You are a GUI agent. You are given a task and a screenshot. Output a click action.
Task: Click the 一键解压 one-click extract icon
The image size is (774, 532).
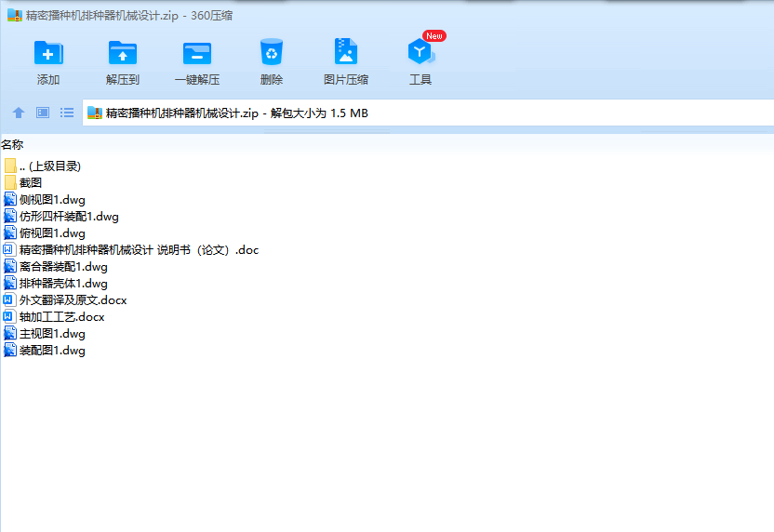[x=197, y=53]
